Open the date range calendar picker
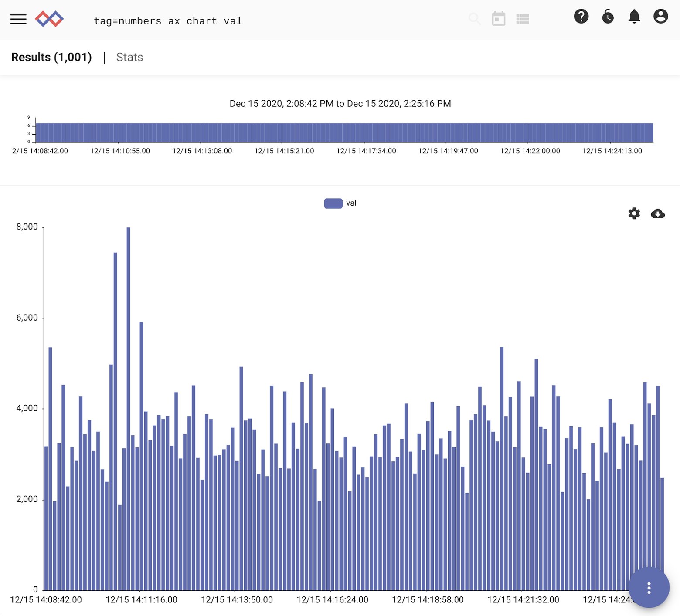The height and width of the screenshot is (616, 680). coord(499,19)
